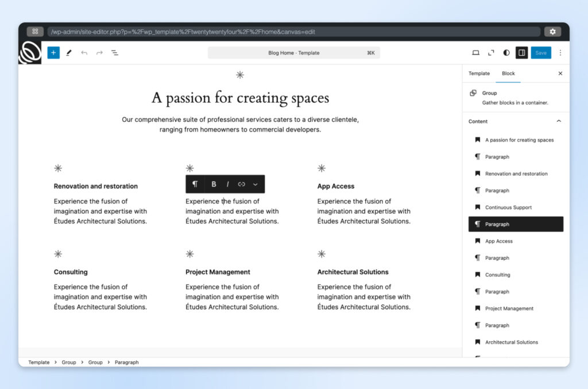The width and height of the screenshot is (588, 389).
Task: Toggle italic formatting on the paragraph
Action: (x=227, y=184)
